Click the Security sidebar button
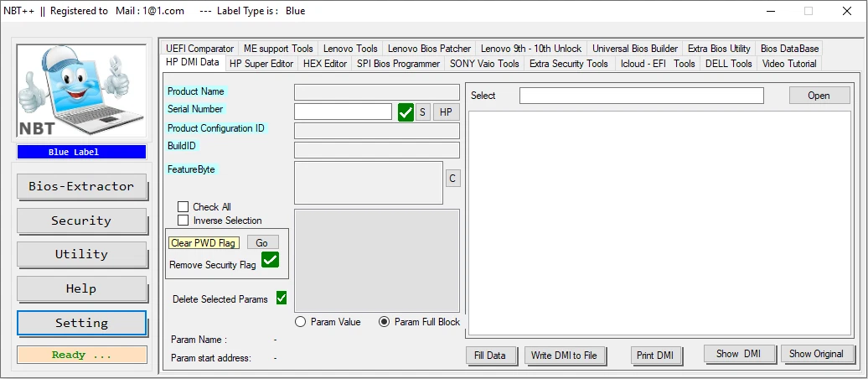This screenshot has height=379, width=868. tap(81, 221)
